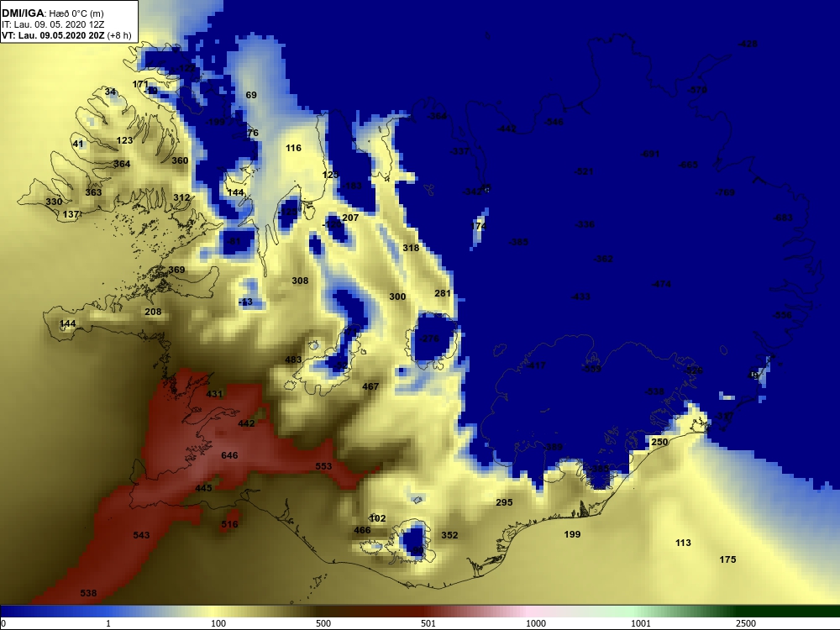Click the map value -683
This screenshot has height=630, width=840.
pos(783,218)
